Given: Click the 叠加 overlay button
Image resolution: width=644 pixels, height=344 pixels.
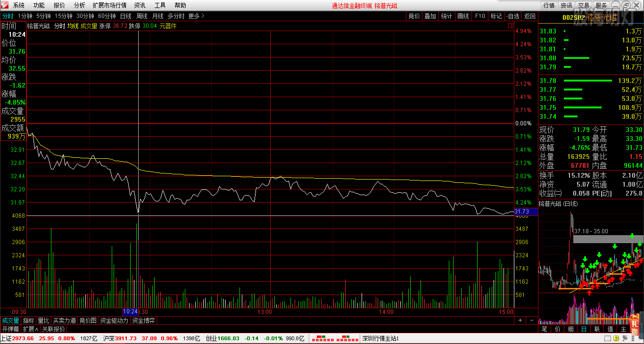Looking at the screenshot, I should click(x=430, y=16).
